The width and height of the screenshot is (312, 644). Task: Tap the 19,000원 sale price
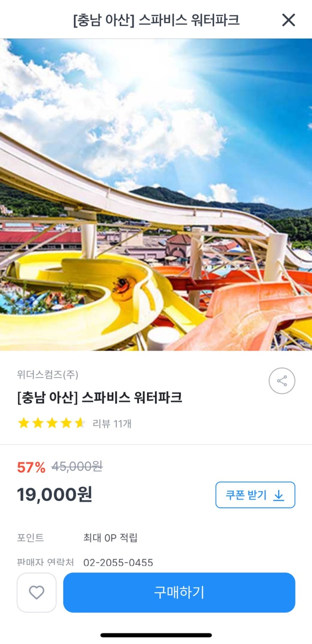pyautogui.click(x=55, y=495)
